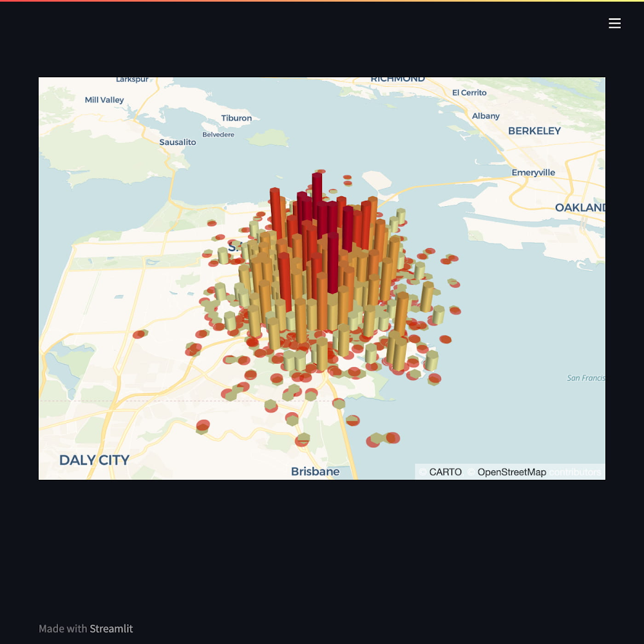The image size is (644, 644).
Task: Select the Emeryville map label
Action: 533,173
